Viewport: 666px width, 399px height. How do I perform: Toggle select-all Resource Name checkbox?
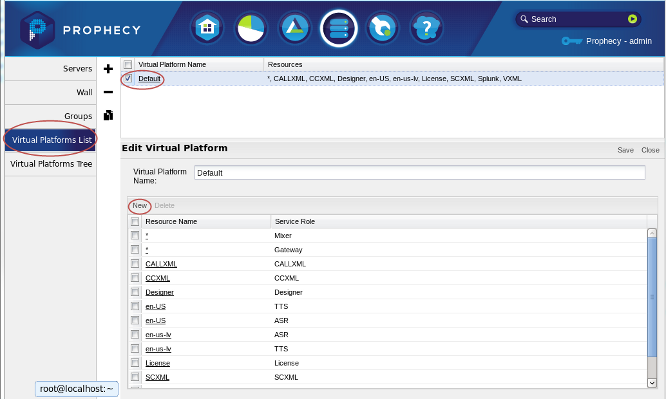pos(135,221)
